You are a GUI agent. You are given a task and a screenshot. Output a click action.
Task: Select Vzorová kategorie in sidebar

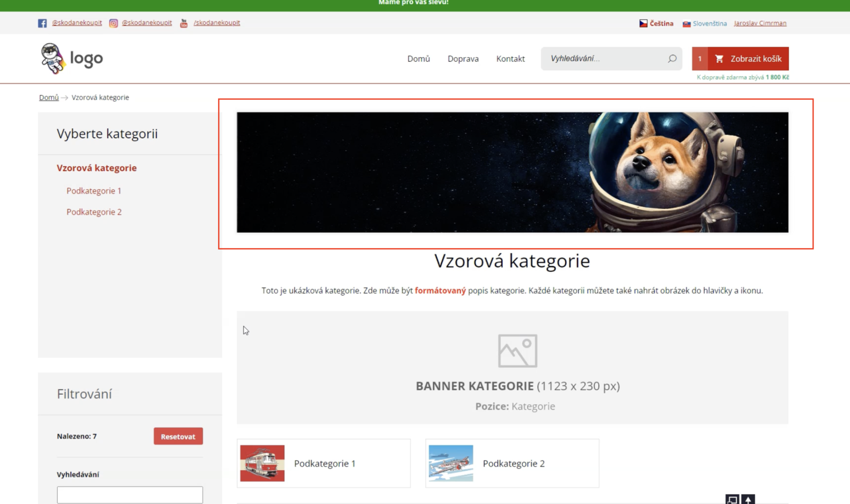(x=97, y=168)
